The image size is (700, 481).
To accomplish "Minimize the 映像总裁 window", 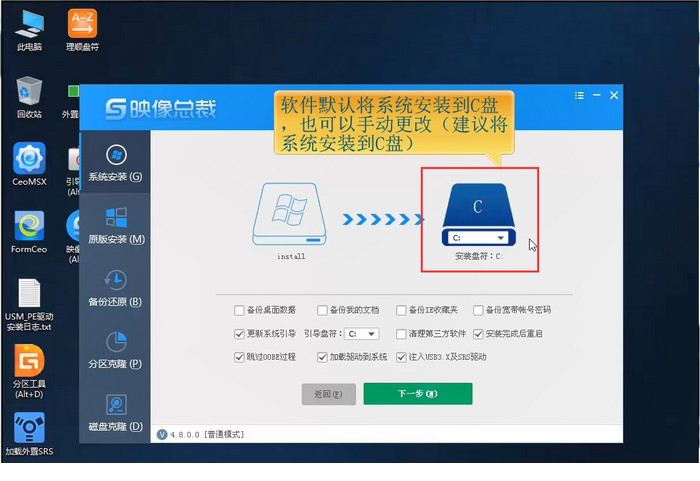I will pos(596,95).
